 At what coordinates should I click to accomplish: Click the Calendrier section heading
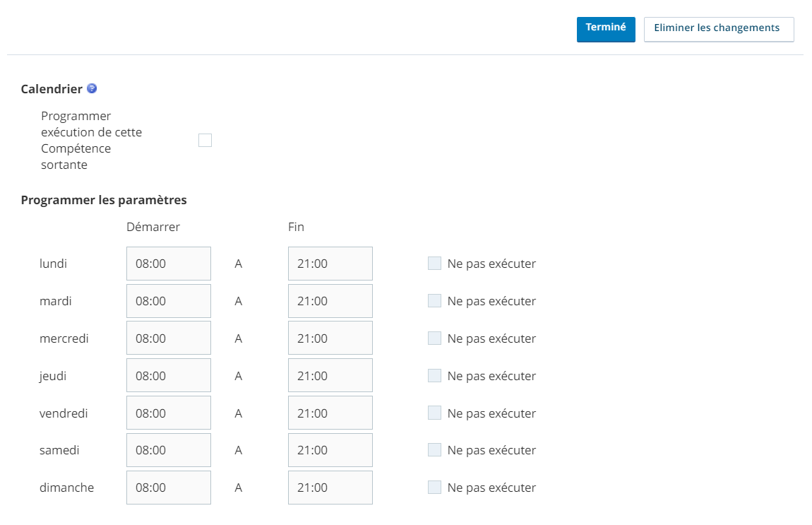tap(52, 89)
